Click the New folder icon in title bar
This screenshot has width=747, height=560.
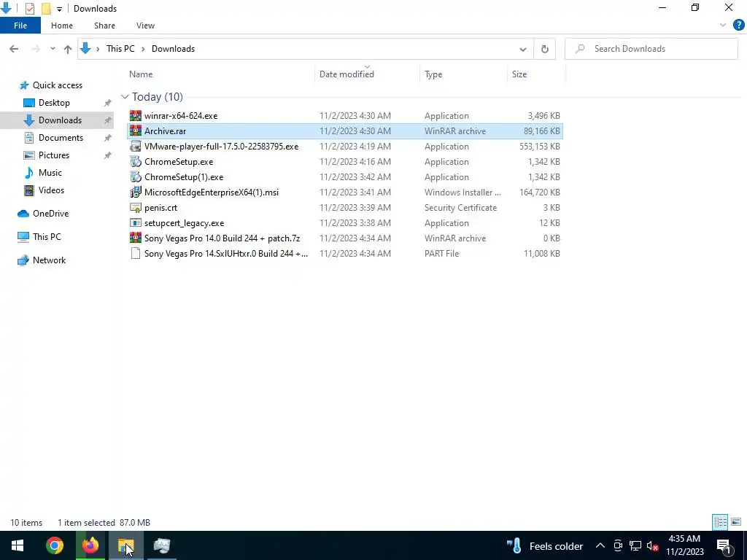[x=46, y=8]
